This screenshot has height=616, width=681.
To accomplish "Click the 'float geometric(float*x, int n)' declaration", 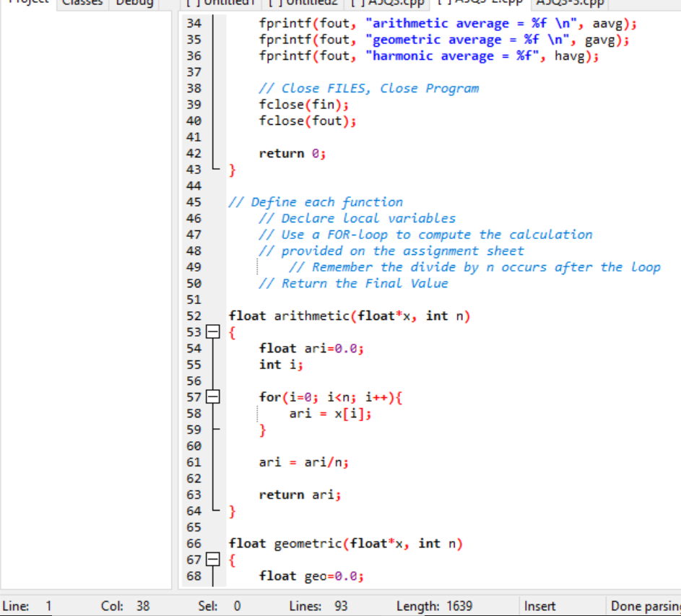I will tap(346, 544).
